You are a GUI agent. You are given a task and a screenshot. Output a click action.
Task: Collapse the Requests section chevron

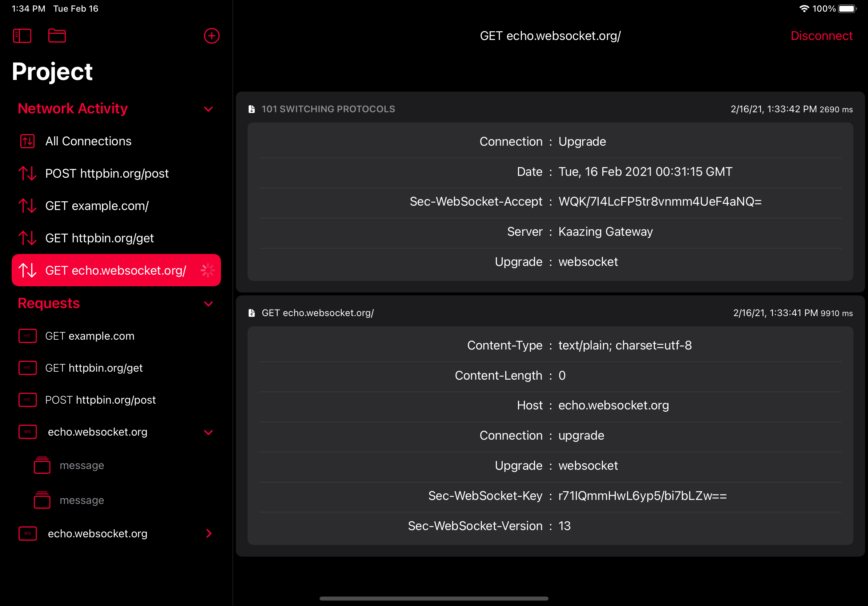coord(208,304)
